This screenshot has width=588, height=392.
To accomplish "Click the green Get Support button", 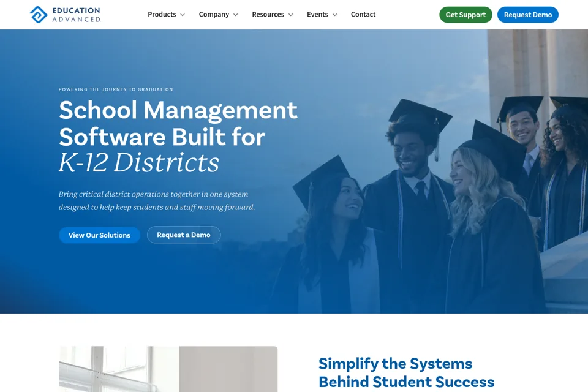I will [x=466, y=15].
